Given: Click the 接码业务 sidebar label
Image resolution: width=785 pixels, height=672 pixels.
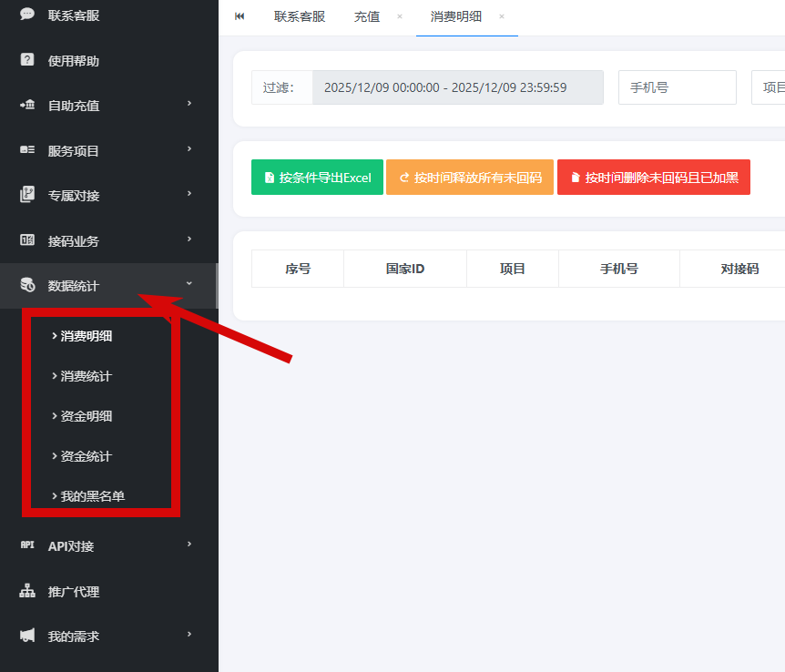Looking at the screenshot, I should 73,241.
